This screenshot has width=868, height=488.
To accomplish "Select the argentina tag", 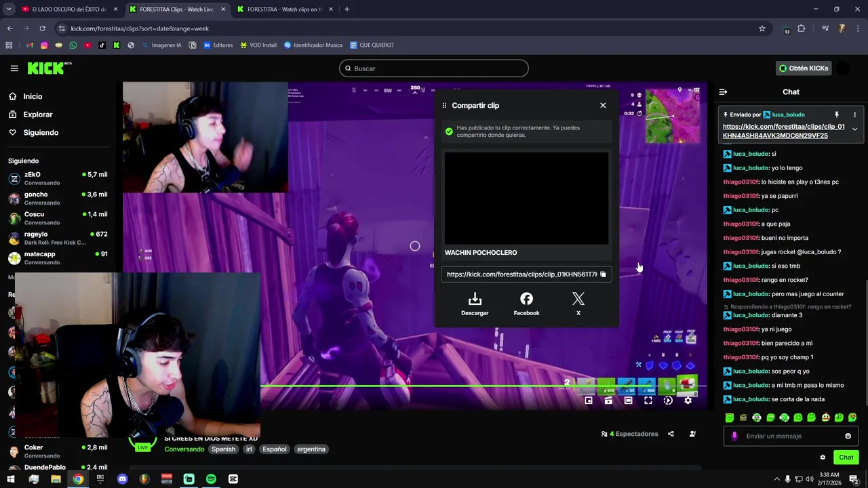I will click(x=311, y=449).
